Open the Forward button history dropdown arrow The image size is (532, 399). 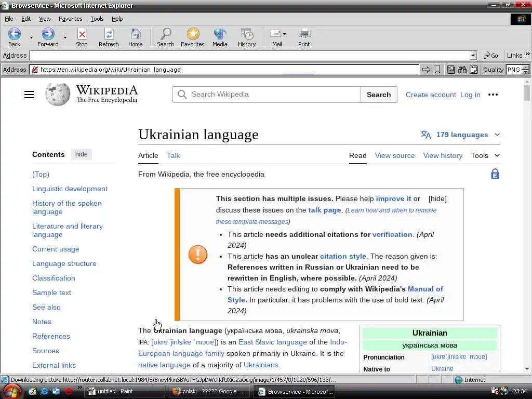(x=65, y=37)
